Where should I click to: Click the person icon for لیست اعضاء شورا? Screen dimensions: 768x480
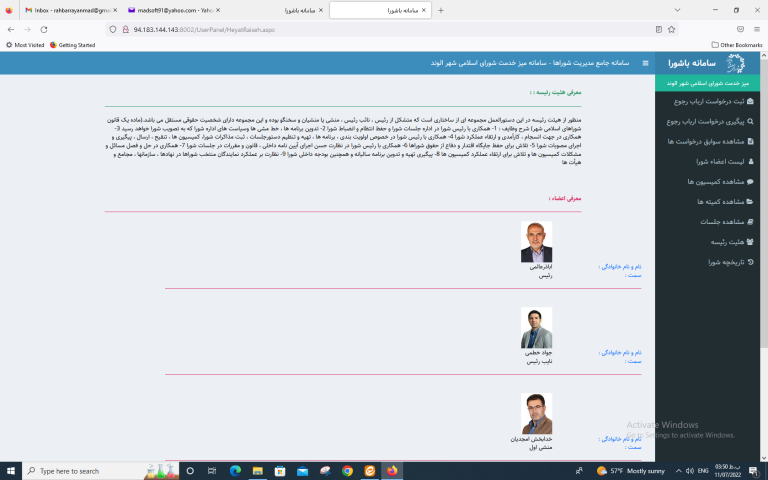pos(751,161)
